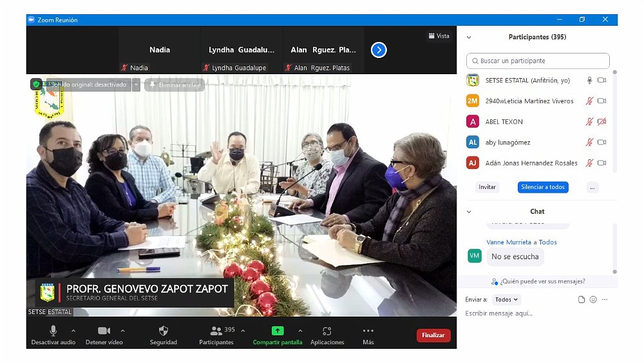644x363 pixels.
Task: Unmute ABEL TEXON's microphone in the list
Action: [x=589, y=122]
